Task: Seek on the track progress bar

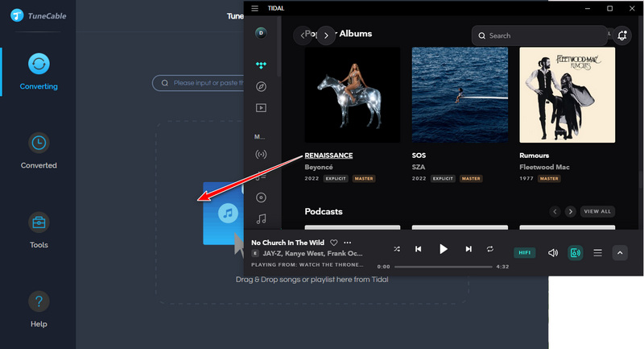Action: (x=444, y=267)
